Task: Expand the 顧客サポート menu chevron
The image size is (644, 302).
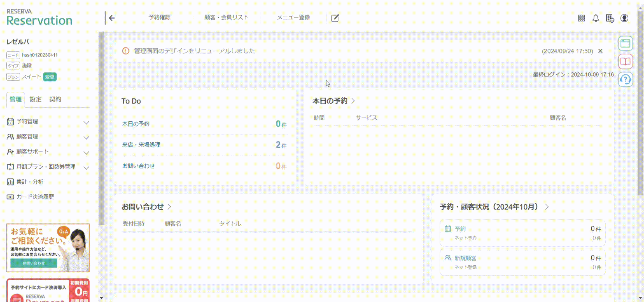Action: click(86, 153)
